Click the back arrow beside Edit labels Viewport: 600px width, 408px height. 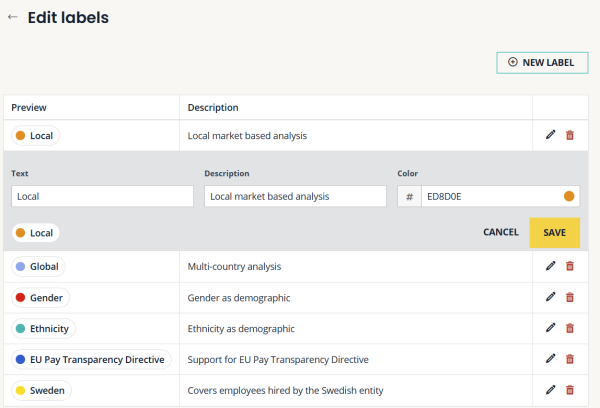[13, 18]
